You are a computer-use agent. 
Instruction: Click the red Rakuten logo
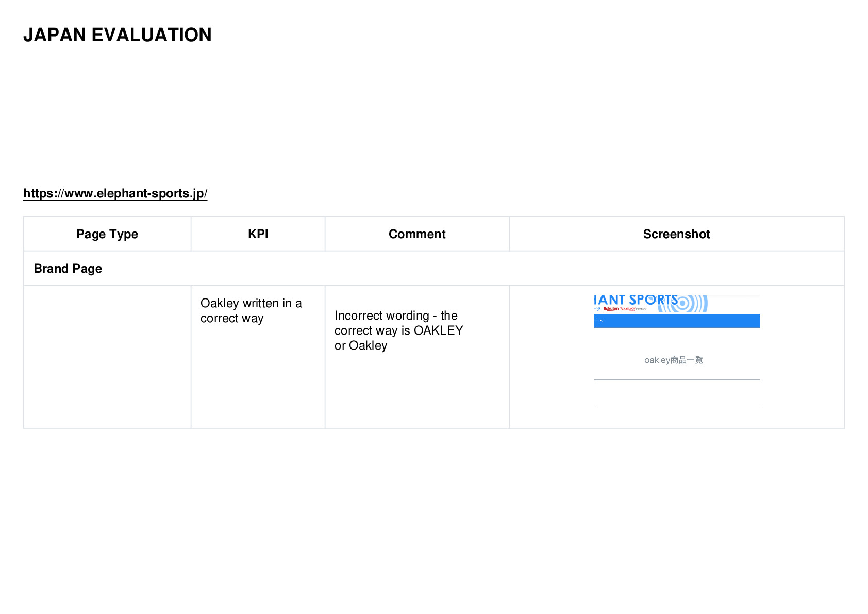[x=611, y=309]
